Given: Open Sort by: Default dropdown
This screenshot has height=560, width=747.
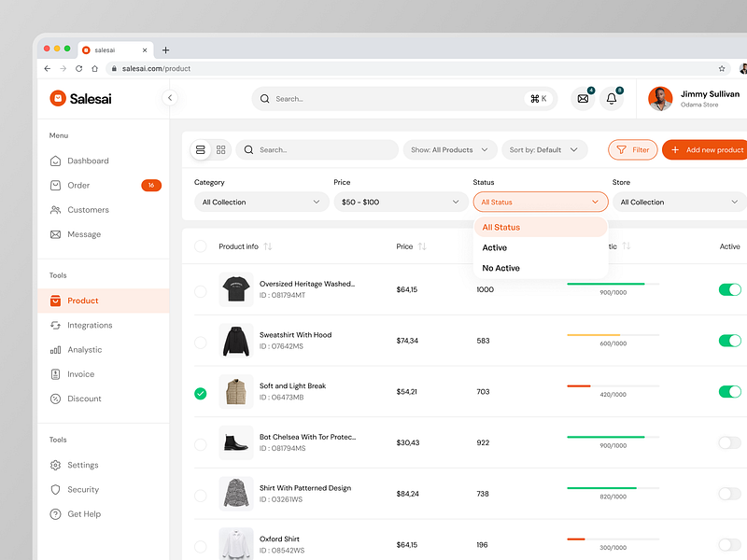Looking at the screenshot, I should pos(544,150).
